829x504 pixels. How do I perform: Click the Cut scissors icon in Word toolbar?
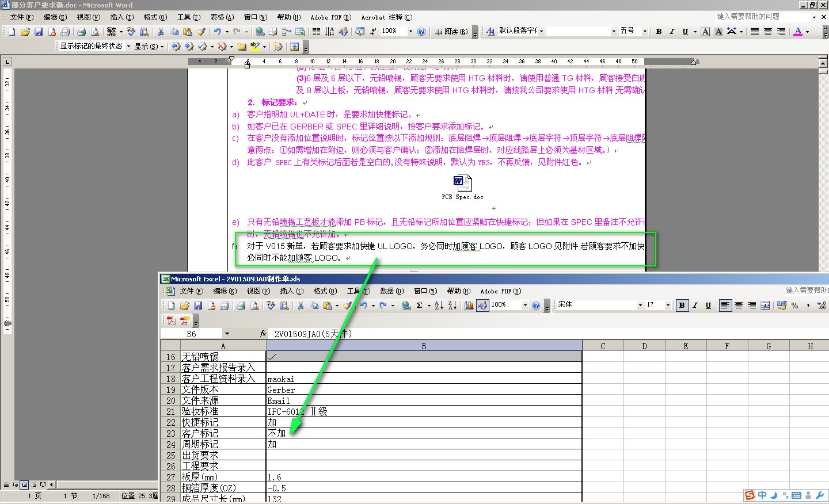[161, 32]
